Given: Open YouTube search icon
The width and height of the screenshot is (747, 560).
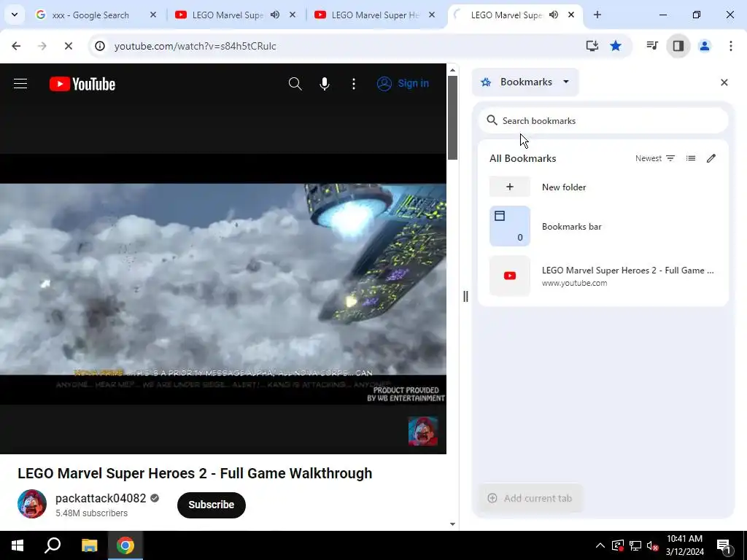Looking at the screenshot, I should pos(295,84).
